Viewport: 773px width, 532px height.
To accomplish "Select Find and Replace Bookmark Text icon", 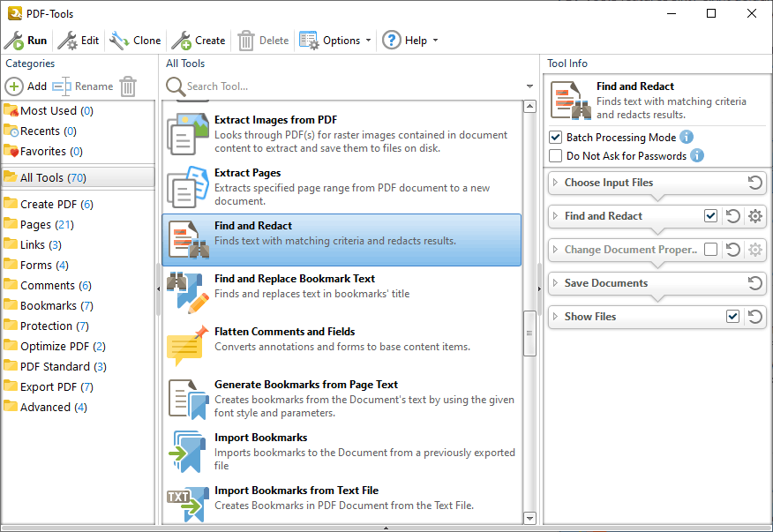I will pyautogui.click(x=188, y=292).
